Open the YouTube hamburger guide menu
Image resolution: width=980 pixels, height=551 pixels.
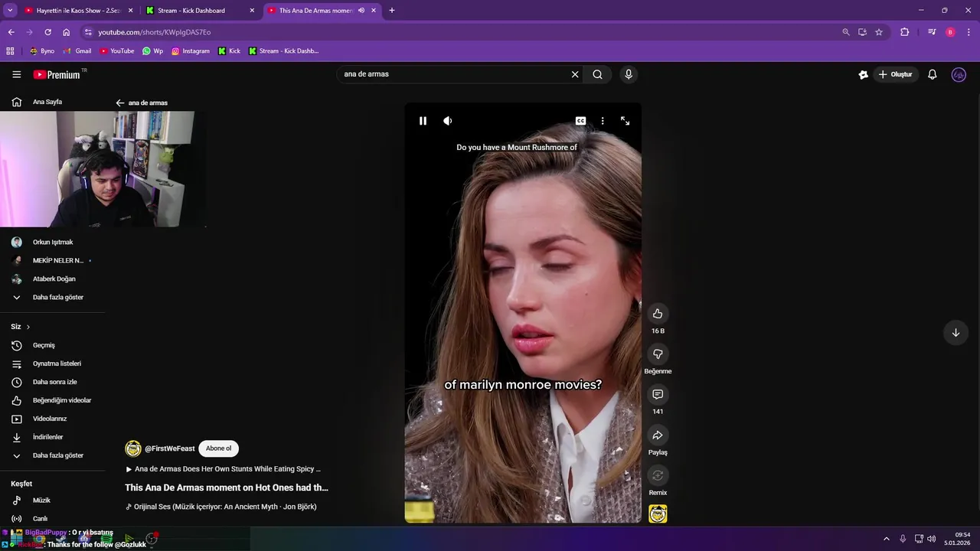pos(17,74)
